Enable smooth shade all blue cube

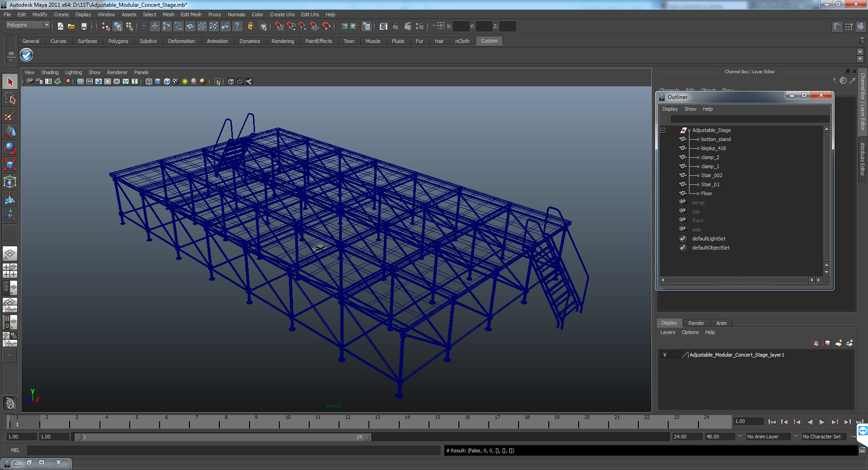pos(158,81)
